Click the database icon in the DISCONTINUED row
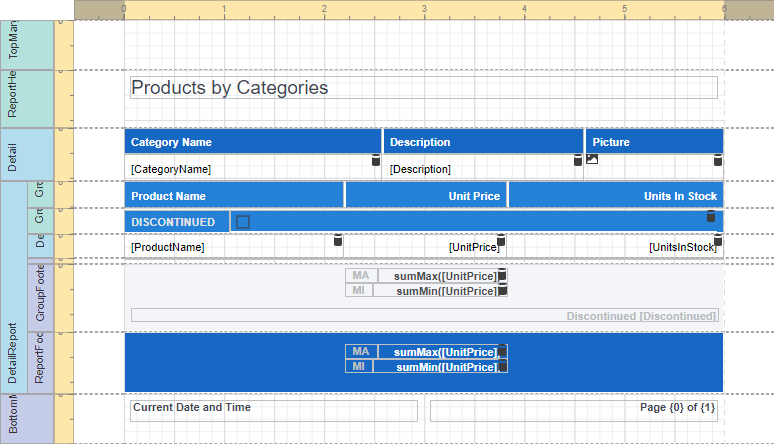 tap(711, 216)
